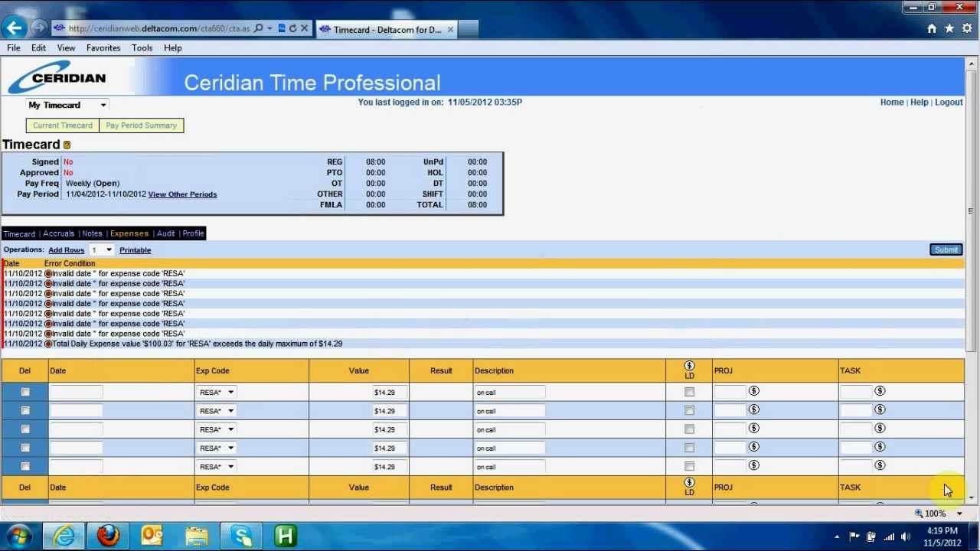Open Exp Code RESA dropdown in fifth row
The image size is (980, 551).
coord(216,466)
